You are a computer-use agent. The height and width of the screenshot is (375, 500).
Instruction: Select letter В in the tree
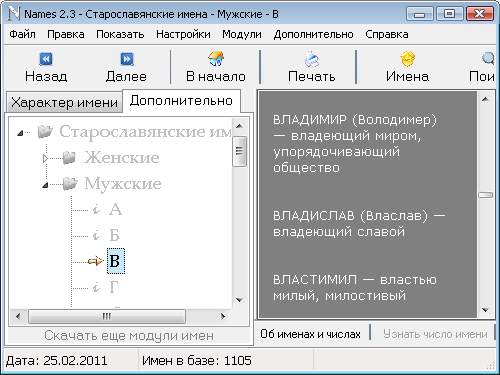[x=116, y=261]
